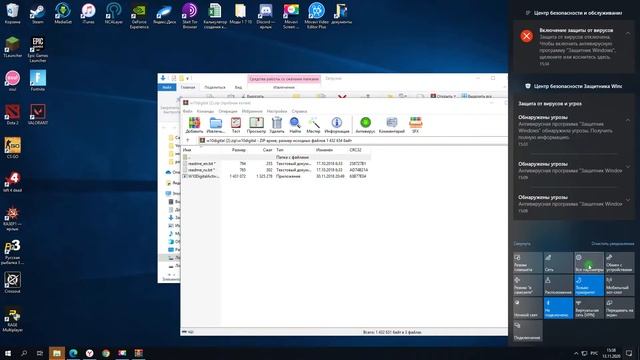Toggle the Режим планшета (tablet mode) tile
This screenshot has height=360, width=640.
click(527, 262)
